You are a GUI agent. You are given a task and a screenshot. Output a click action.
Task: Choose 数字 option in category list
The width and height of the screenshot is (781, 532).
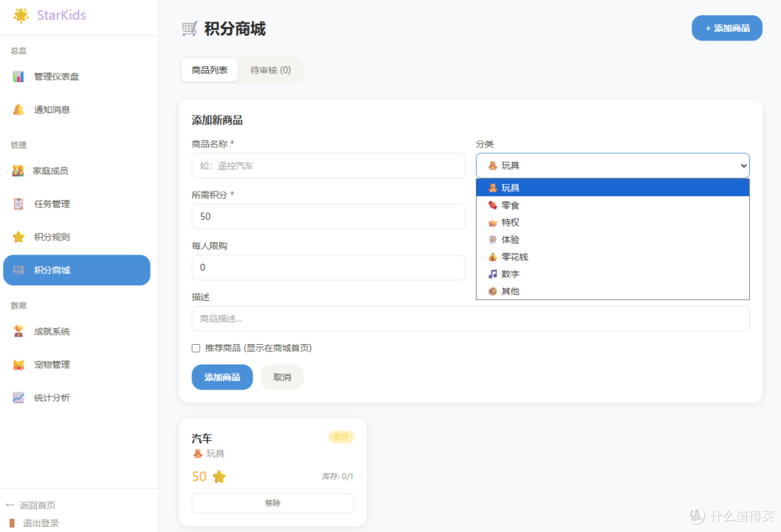pos(613,274)
